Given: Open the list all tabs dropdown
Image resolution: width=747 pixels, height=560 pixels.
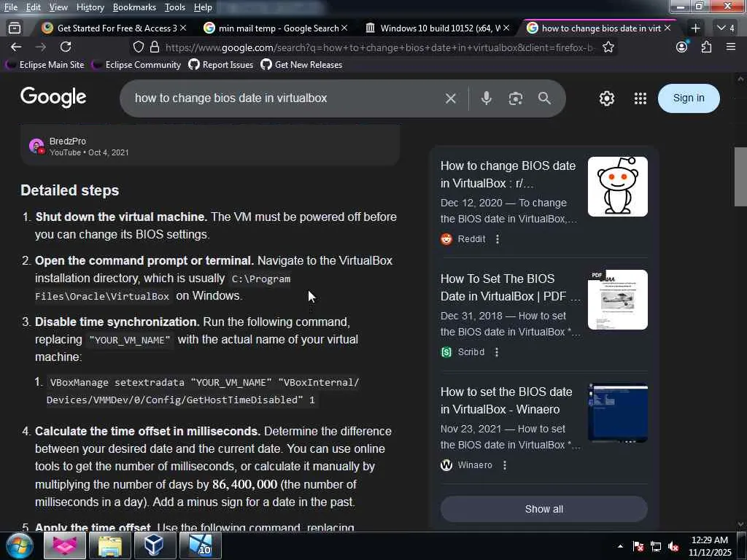Looking at the screenshot, I should point(726,28).
